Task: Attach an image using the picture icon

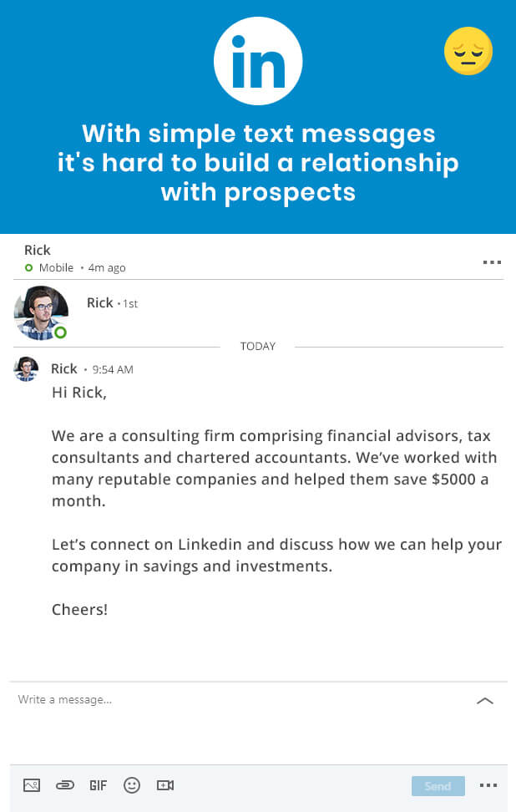Action: click(x=32, y=785)
